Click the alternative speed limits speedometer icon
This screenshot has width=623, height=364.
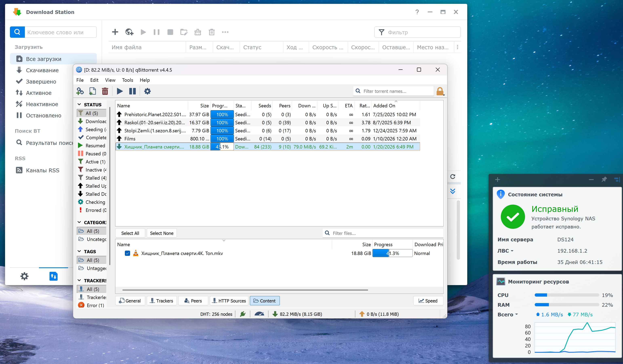click(259, 314)
